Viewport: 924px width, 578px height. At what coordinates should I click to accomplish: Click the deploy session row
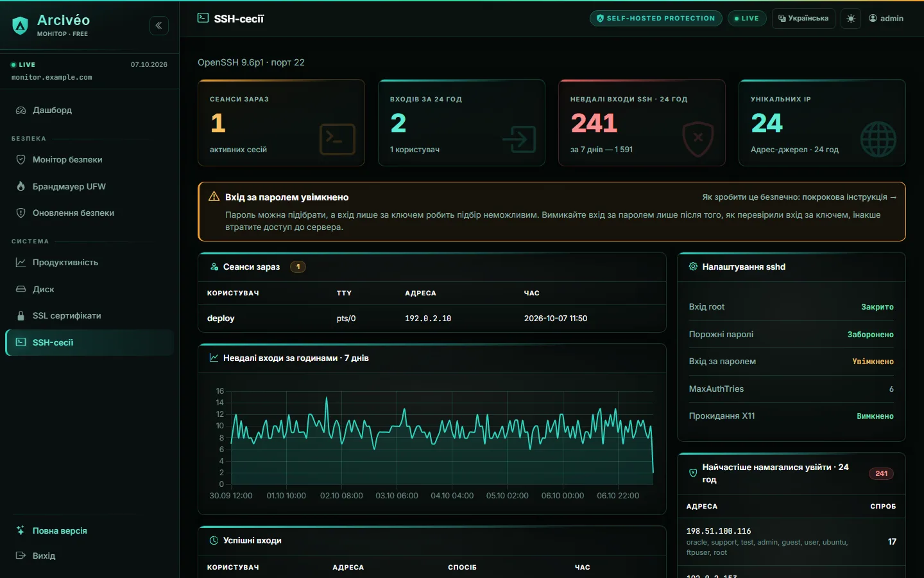[x=432, y=319]
